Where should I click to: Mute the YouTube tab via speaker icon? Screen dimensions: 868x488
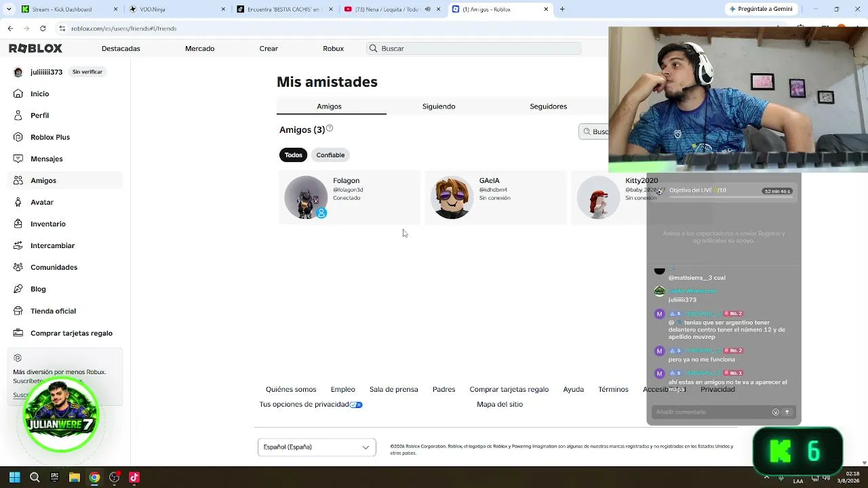pyautogui.click(x=427, y=9)
